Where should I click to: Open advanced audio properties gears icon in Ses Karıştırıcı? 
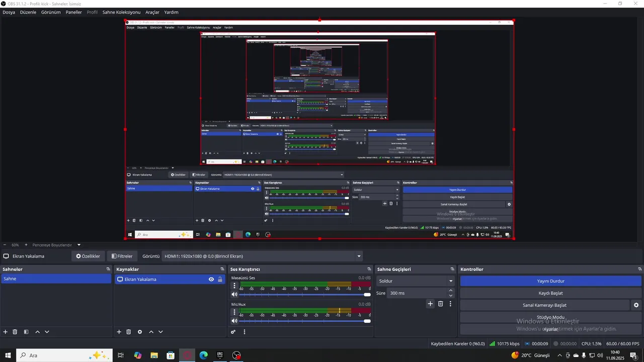tap(233, 332)
